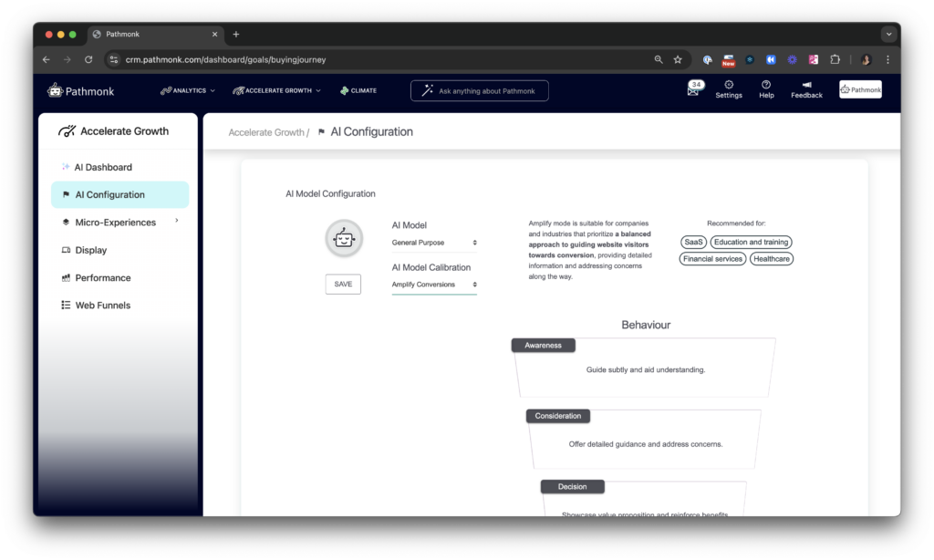Open the AI Model General Purpose dropdown
The height and width of the screenshot is (560, 934).
click(434, 243)
